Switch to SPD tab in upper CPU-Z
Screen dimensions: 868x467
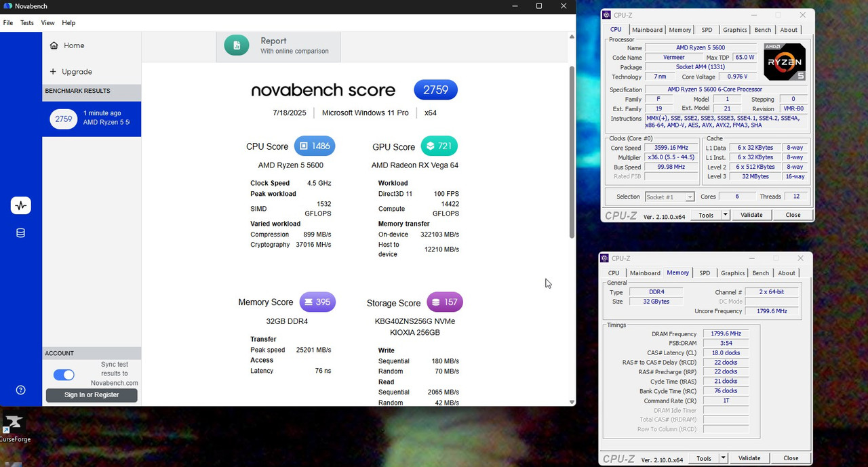(x=707, y=30)
